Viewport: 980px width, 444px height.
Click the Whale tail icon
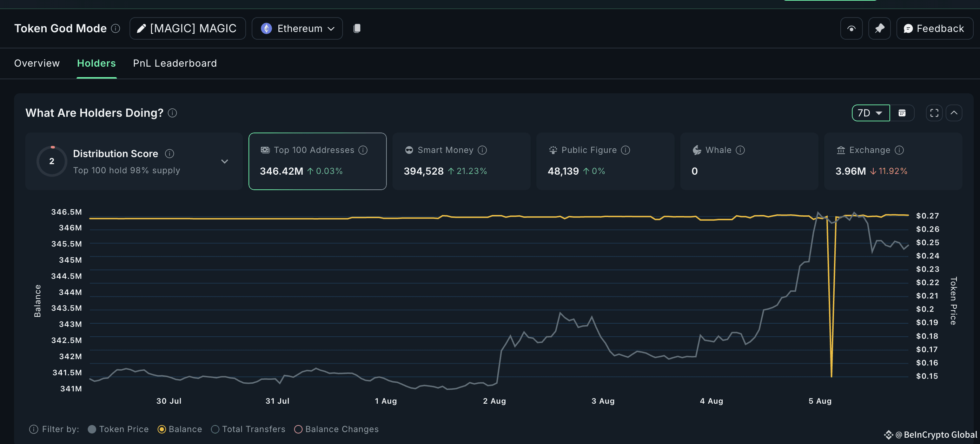click(x=697, y=150)
